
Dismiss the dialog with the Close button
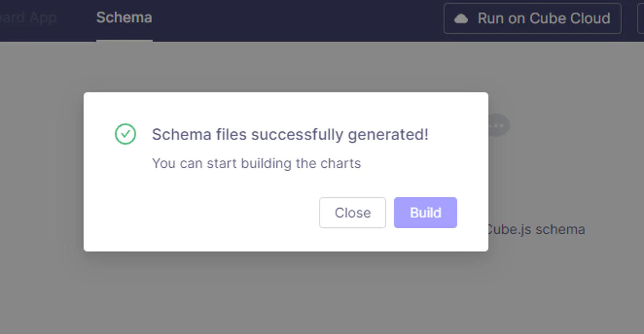pyautogui.click(x=353, y=213)
